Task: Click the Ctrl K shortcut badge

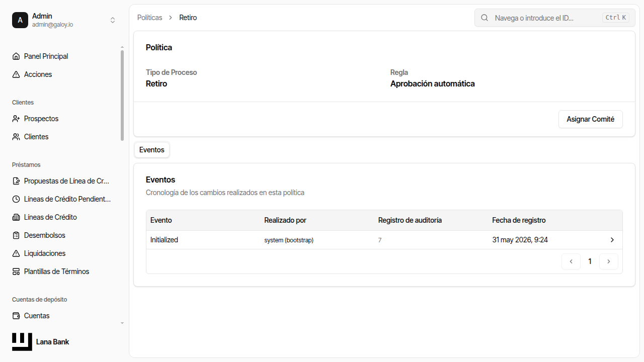Action: 616,18
